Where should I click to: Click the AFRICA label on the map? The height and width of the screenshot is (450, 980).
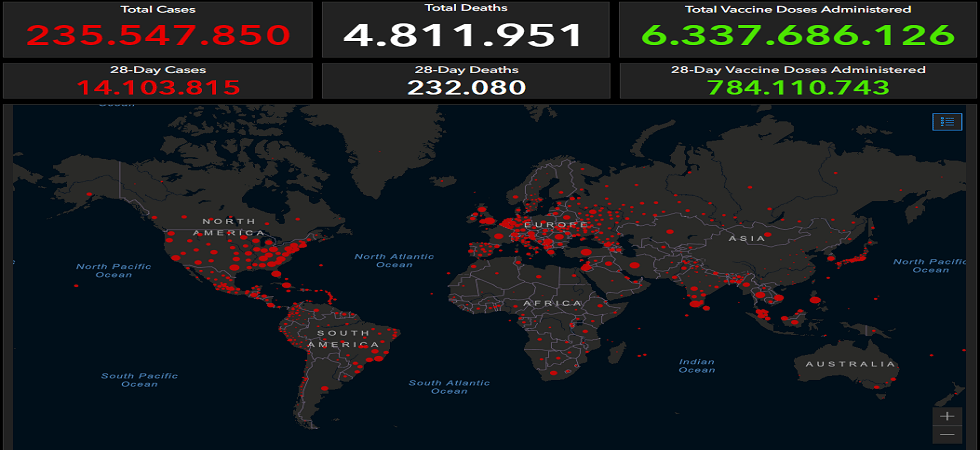[549, 303]
